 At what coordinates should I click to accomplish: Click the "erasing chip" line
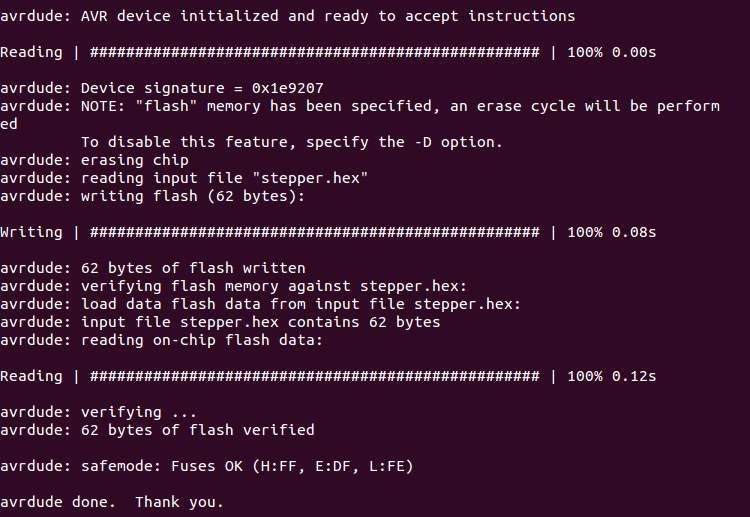95,160
